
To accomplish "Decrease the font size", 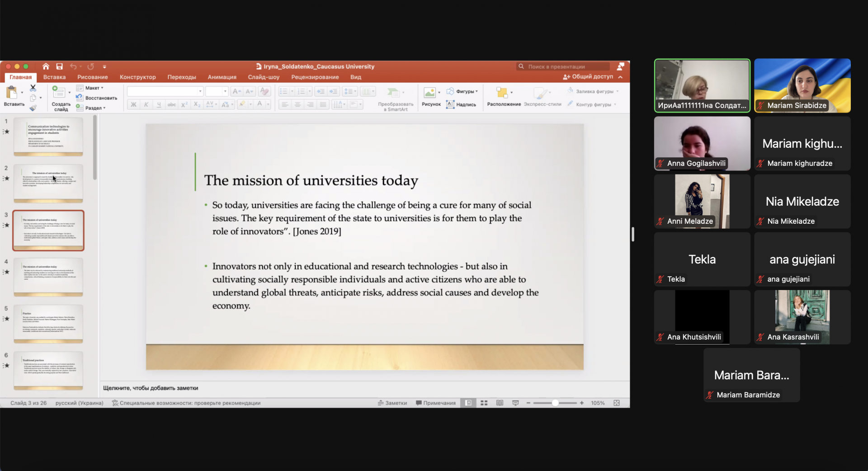I will (x=250, y=91).
